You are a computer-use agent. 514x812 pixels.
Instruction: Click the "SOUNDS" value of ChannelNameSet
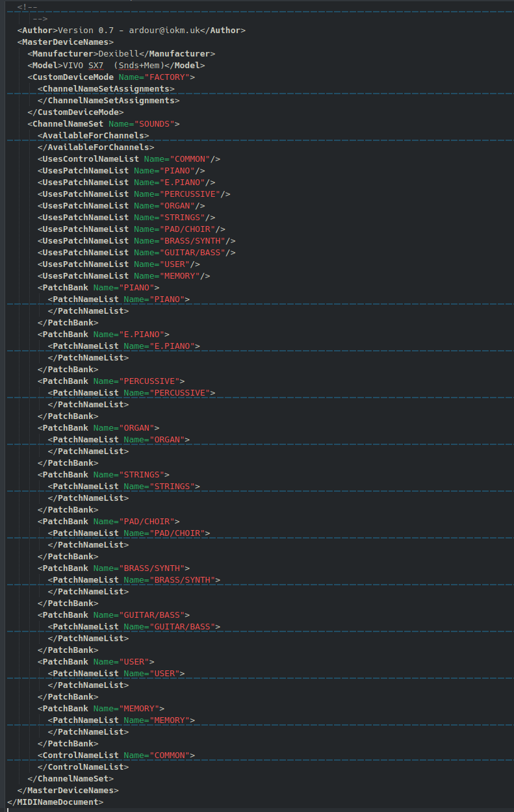[157, 124]
